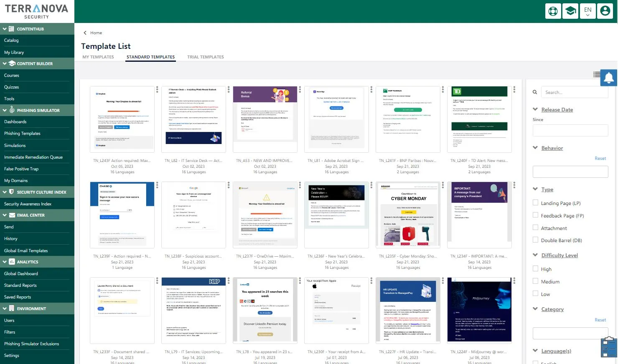The height and width of the screenshot is (364, 618).
Task: Tick the Double Barrel (DB) checkbox
Action: point(536,240)
